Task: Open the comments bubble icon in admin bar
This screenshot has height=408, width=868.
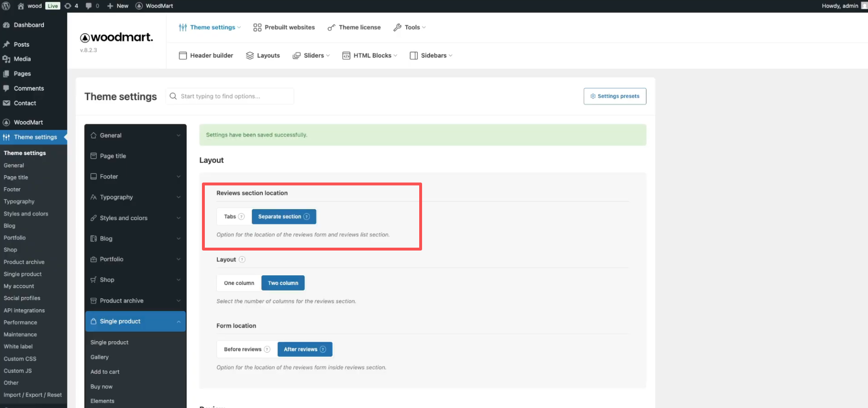Action: (89, 6)
